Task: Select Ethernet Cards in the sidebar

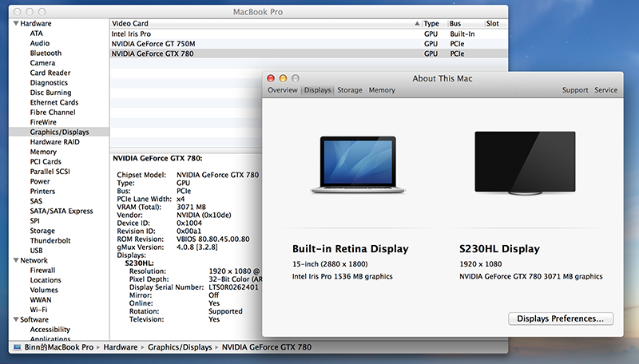Action: (54, 102)
